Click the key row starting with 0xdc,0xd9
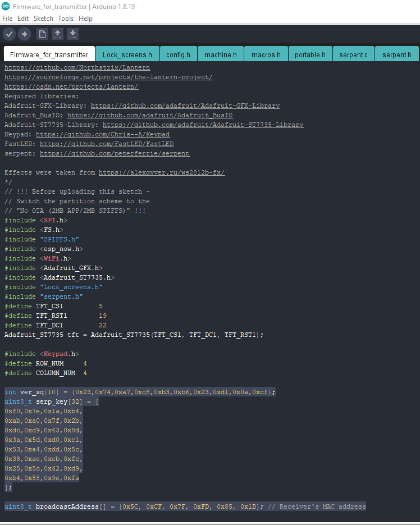The width and height of the screenshot is (420, 525). click(44, 430)
